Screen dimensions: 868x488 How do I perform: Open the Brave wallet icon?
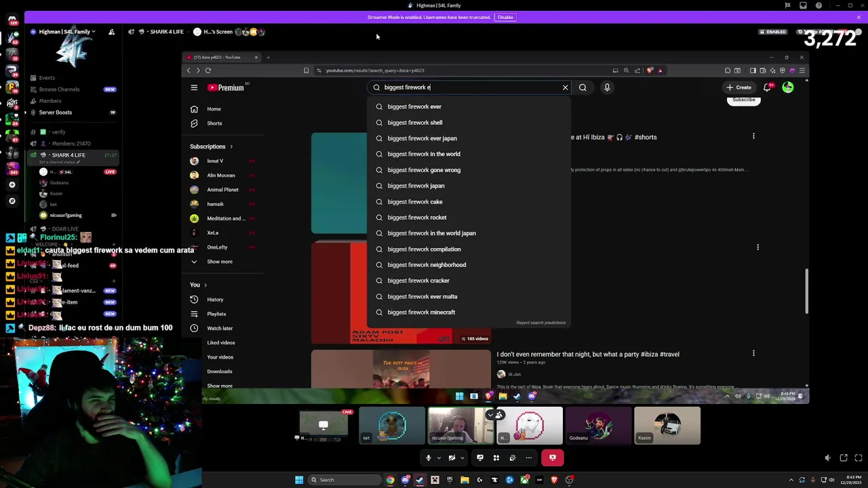coord(762,70)
